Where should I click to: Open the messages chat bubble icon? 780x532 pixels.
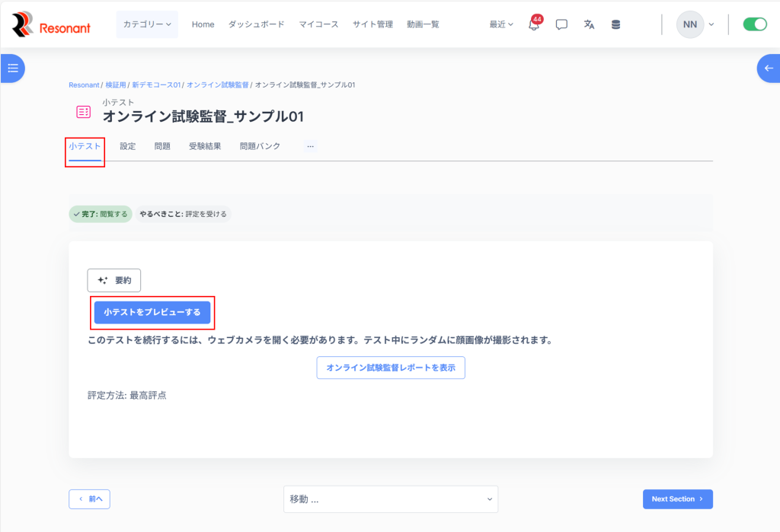[561, 24]
